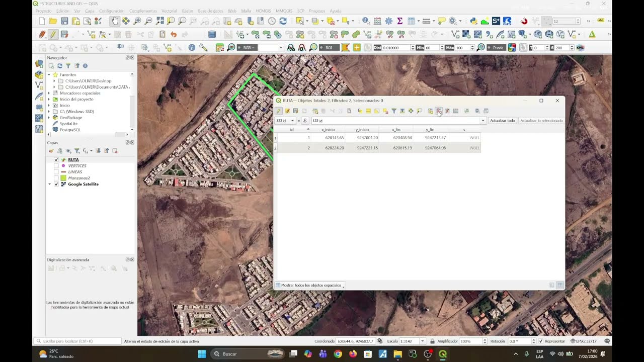The image size is (644, 362).
Task: Create a new project with blank page icon
Action: pyautogui.click(x=42, y=21)
